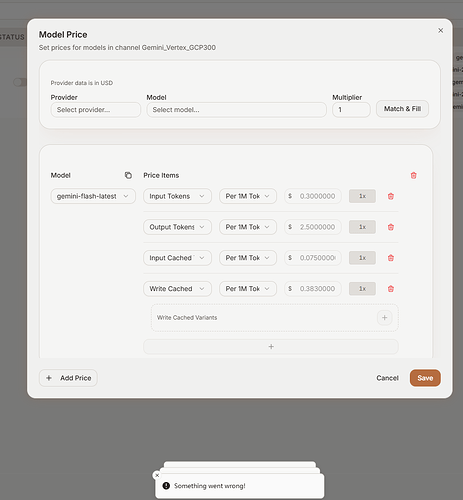
Task: Delete the Input Cached price row
Action: [x=391, y=258]
